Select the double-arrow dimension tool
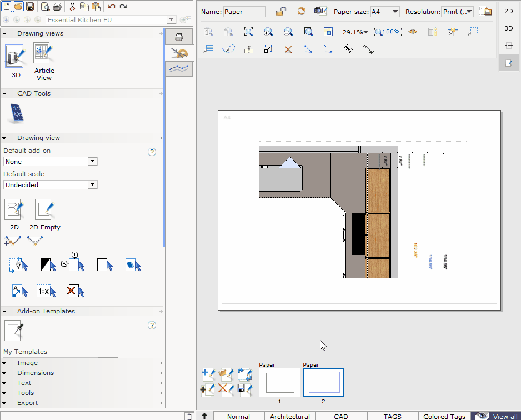 pos(368,49)
